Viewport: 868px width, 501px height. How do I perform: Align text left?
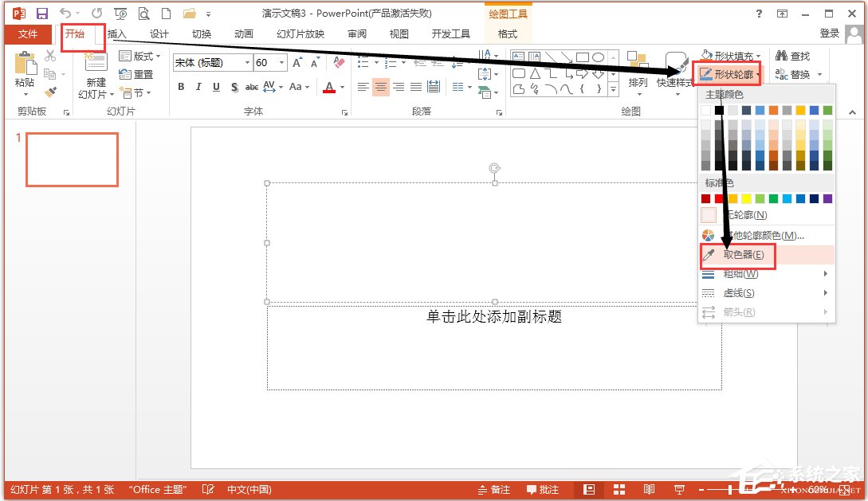(x=363, y=87)
